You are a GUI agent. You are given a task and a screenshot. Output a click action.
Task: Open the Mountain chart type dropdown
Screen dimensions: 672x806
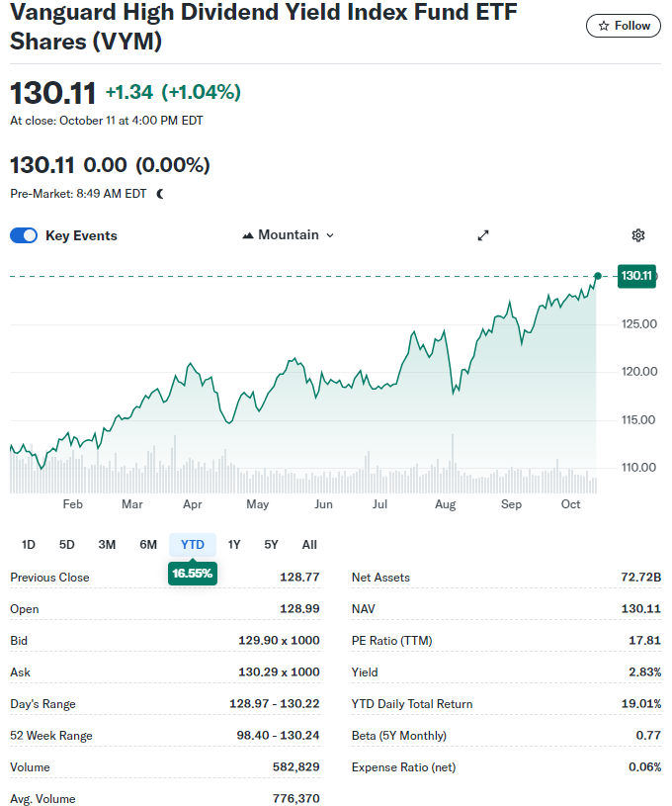coord(289,235)
